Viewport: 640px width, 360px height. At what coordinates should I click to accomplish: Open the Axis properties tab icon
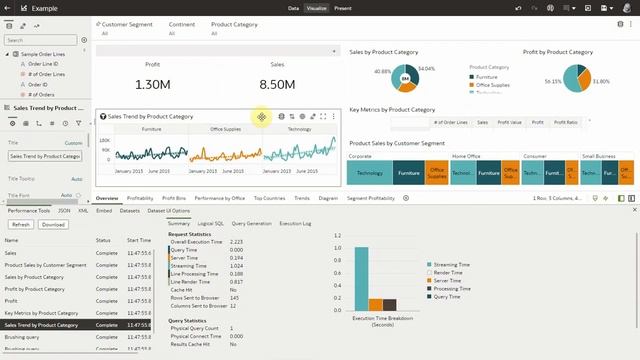coord(39,123)
